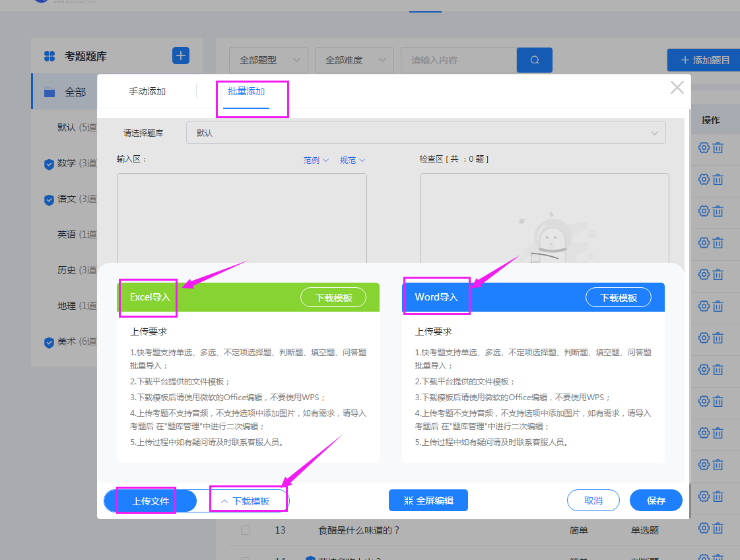The image size is (740, 560).
Task: Click the 简单 difficulty cell of question 13
Action: tap(578, 530)
